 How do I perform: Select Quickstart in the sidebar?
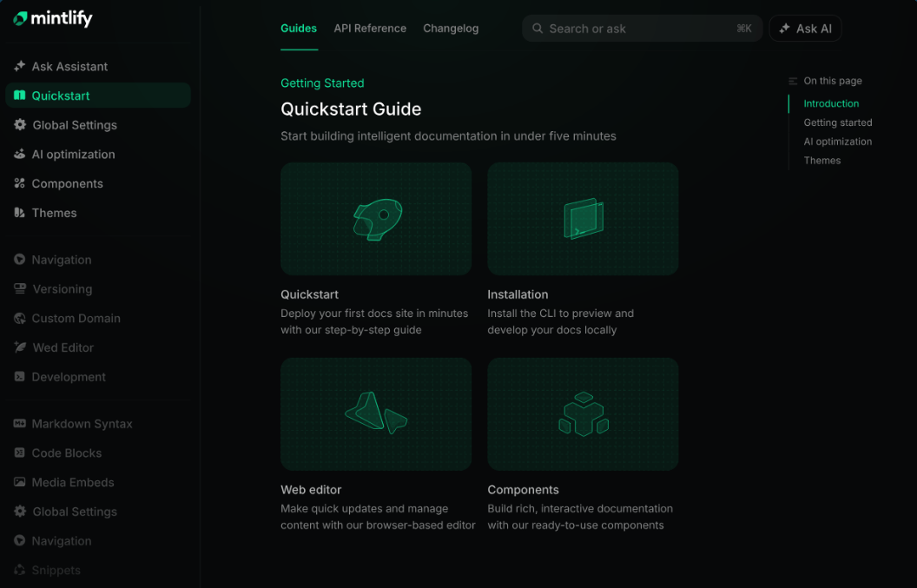[97, 96]
